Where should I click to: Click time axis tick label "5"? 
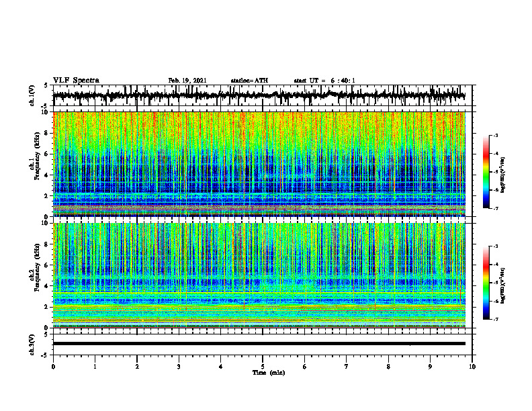pos(263,367)
